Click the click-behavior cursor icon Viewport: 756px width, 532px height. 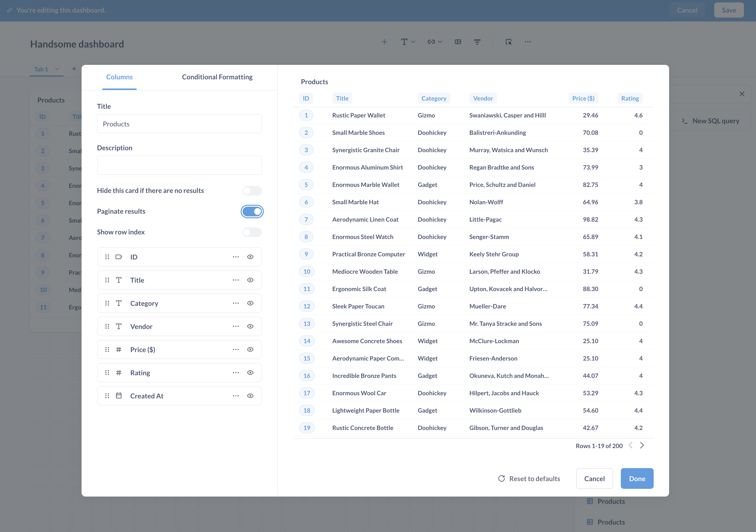click(x=508, y=42)
